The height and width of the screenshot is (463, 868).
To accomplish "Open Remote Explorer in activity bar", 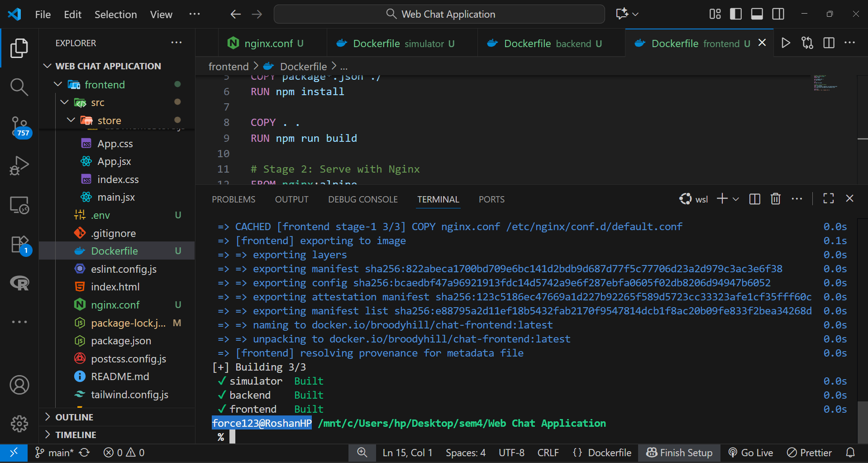I will (19, 205).
